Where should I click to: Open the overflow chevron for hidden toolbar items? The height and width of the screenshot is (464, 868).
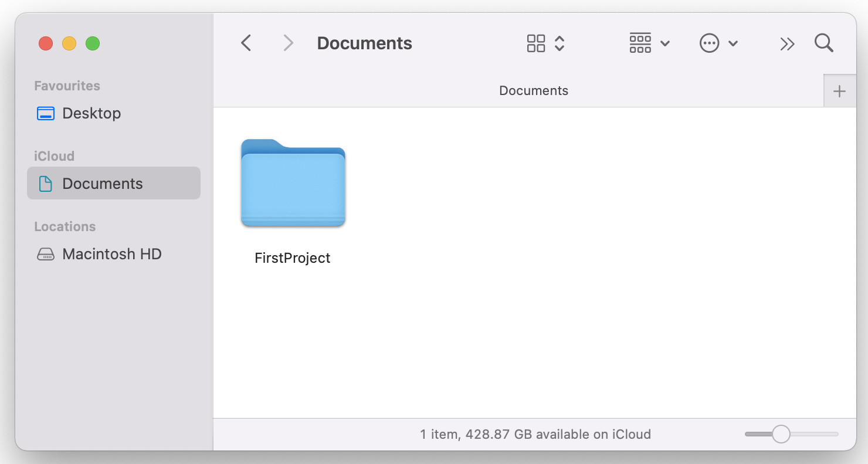(x=787, y=43)
